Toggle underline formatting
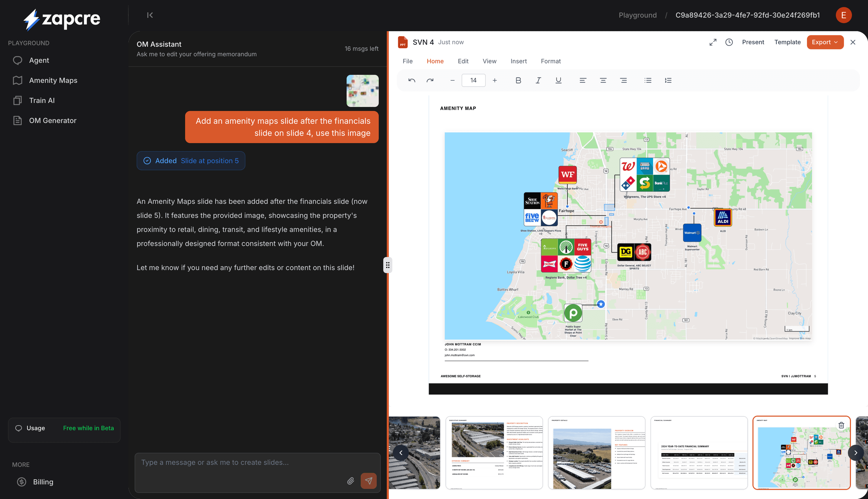Screen dimensions: 868x499 [558, 80]
